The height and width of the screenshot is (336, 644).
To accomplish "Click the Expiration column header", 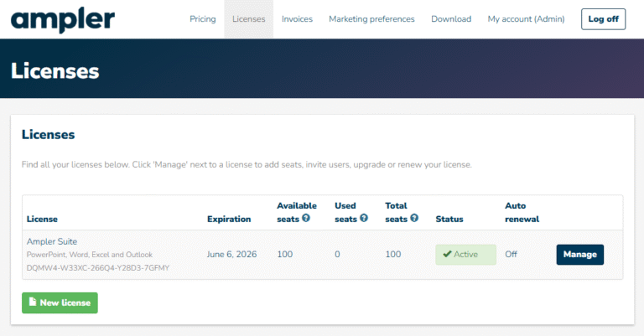I will point(229,219).
